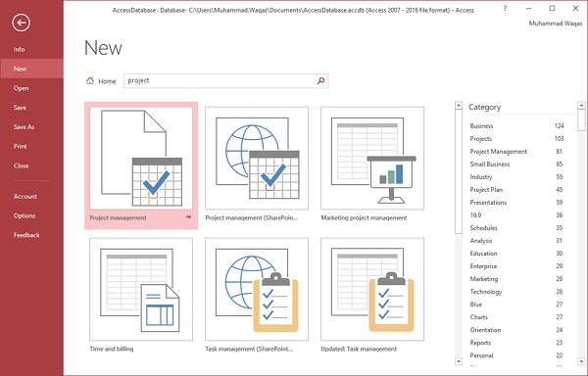Click the Schedules category filter
Viewport: 588px width, 376px height.
516,228
